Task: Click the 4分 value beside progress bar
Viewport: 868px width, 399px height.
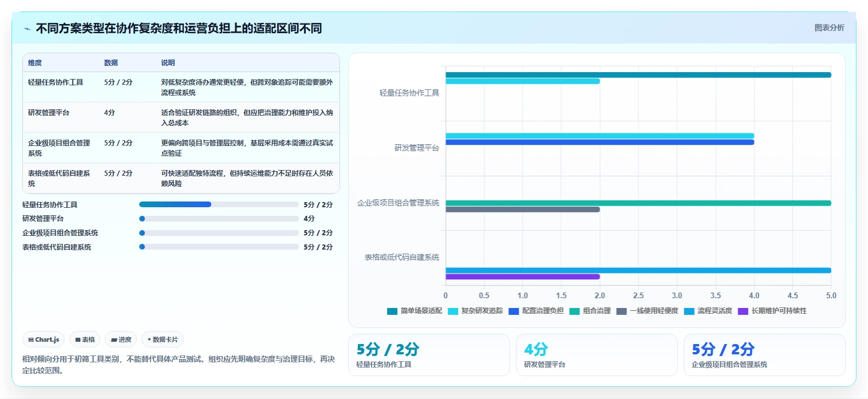Action: click(309, 219)
